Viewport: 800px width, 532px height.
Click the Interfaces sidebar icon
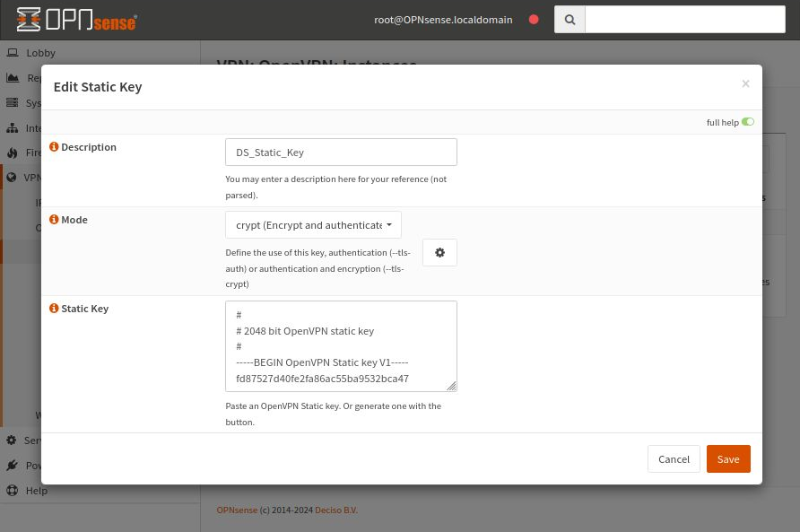coord(13,127)
